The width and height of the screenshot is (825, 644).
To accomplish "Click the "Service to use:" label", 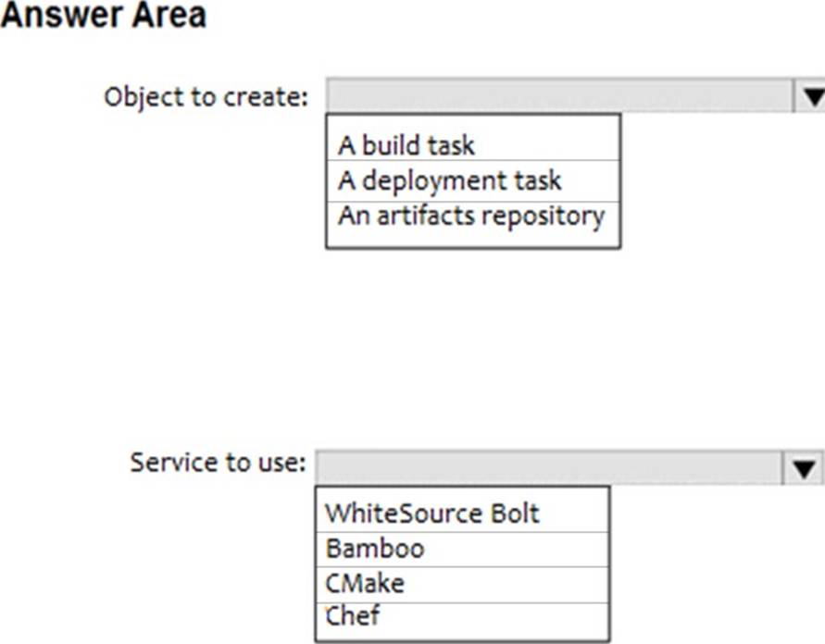I will click(x=218, y=463).
